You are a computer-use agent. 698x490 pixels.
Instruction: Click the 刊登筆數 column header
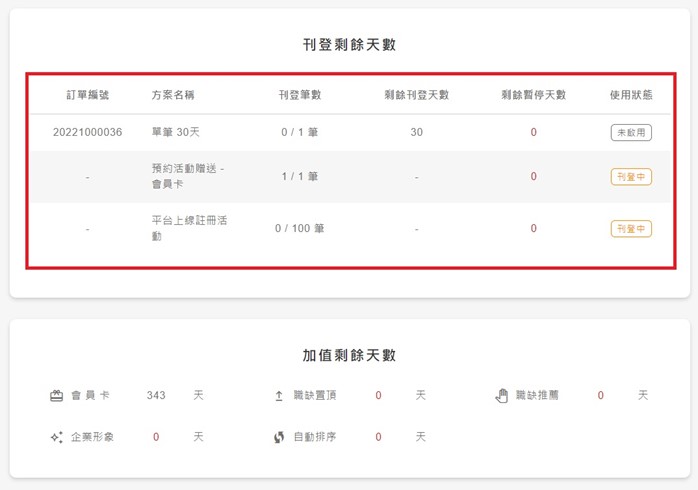(300, 95)
